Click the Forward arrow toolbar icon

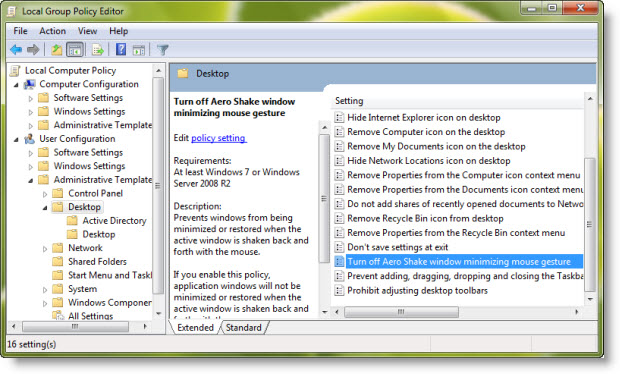33,50
